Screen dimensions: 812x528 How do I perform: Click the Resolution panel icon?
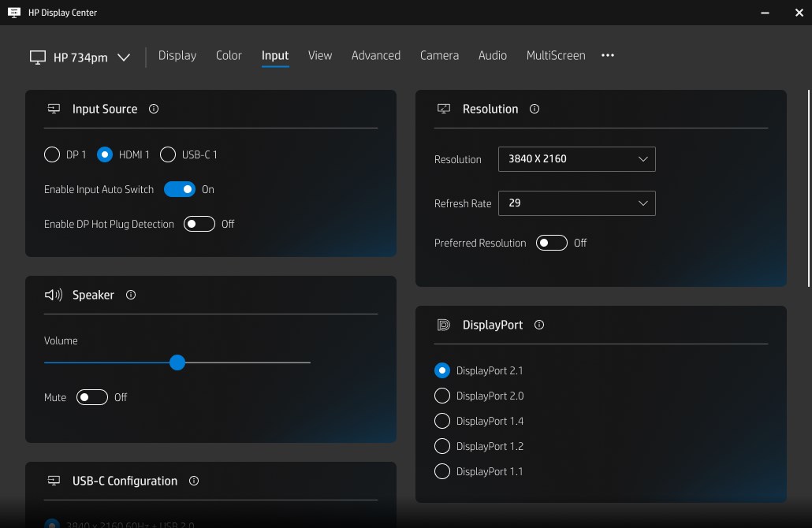click(443, 109)
